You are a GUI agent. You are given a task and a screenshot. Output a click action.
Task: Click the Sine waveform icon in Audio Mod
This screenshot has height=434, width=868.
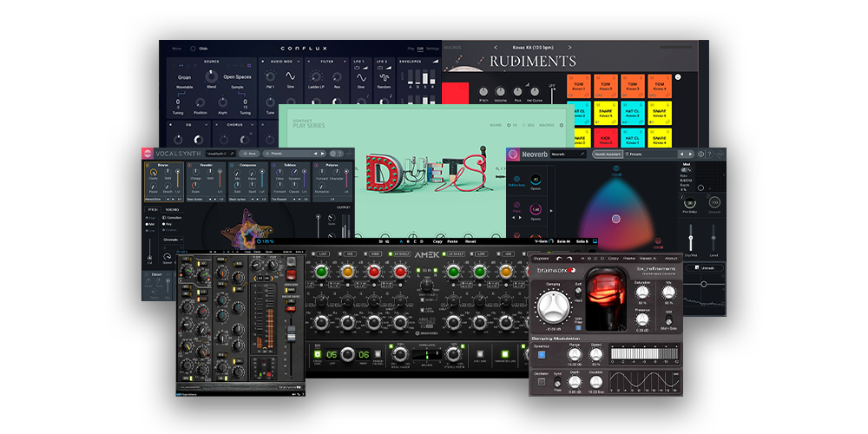point(291,76)
